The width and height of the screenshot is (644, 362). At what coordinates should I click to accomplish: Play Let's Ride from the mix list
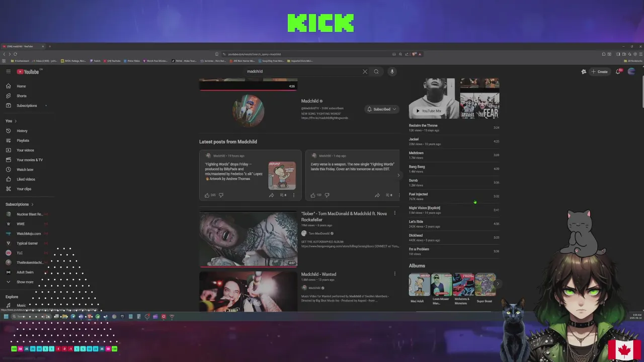454,223
